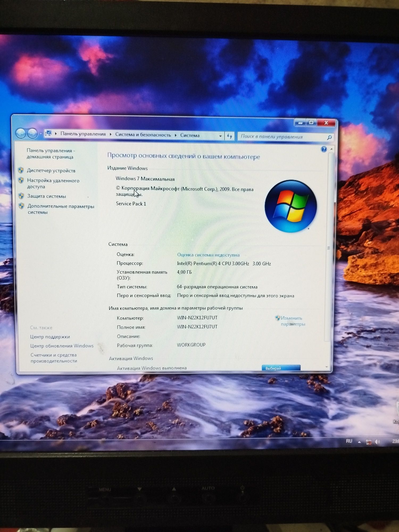Click the taskbar clock
Image resolution: width=399 pixels, height=532 pixels.
[395, 441]
